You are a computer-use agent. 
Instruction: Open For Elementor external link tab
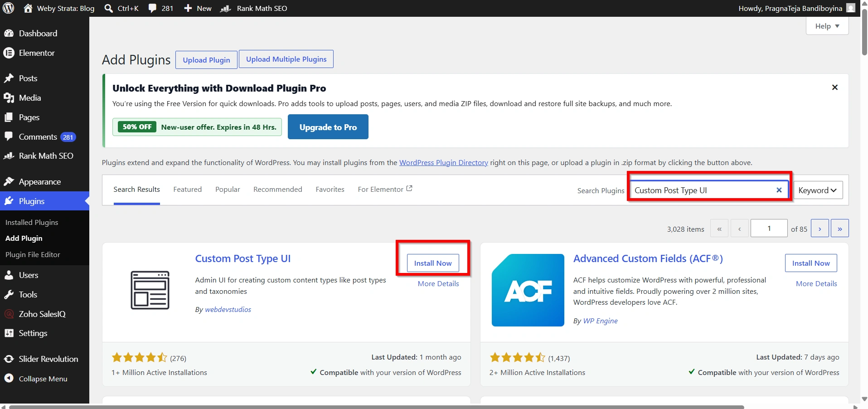(x=385, y=190)
